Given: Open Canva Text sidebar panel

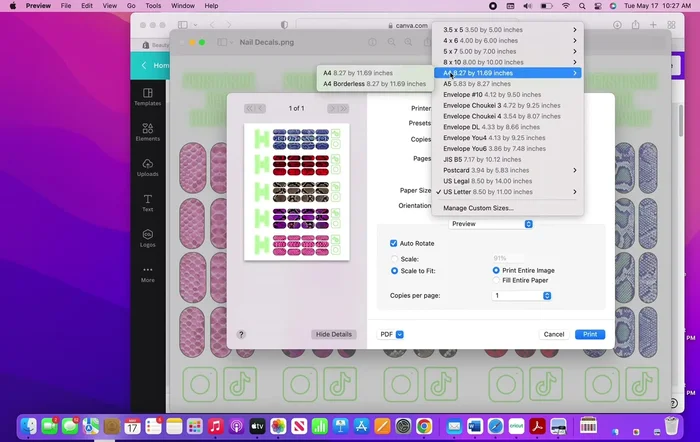Looking at the screenshot, I should point(148,203).
